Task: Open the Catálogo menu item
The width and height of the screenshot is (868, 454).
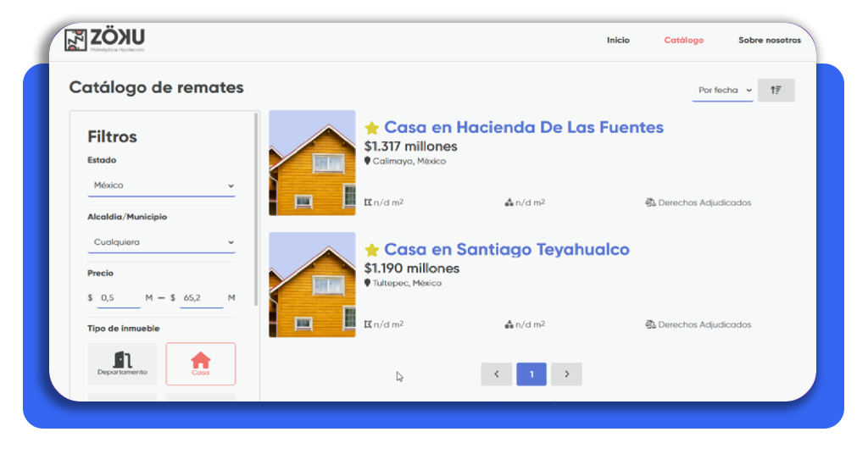Action: tap(684, 41)
